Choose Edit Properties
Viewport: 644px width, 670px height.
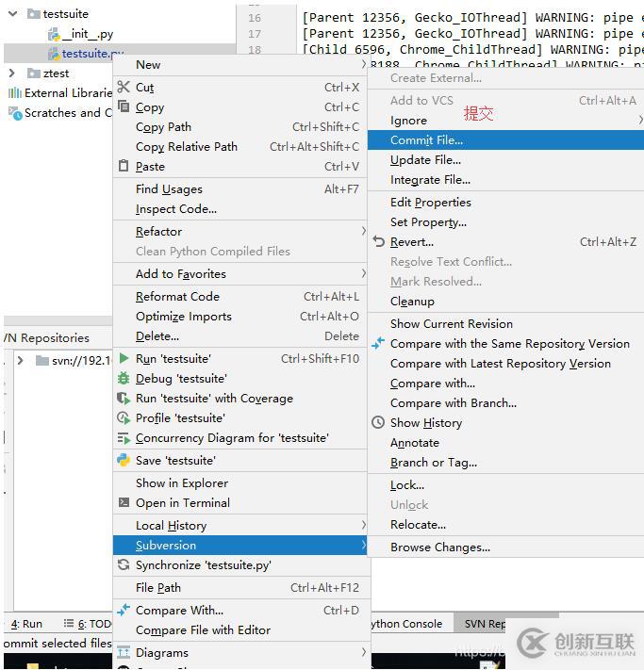[506, 202]
